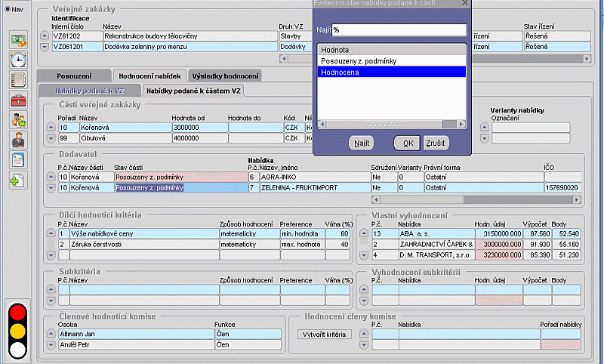Image resolution: width=604 pixels, height=364 pixels.
Task: Click the Cibulová part name field
Action: pyautogui.click(x=125, y=138)
